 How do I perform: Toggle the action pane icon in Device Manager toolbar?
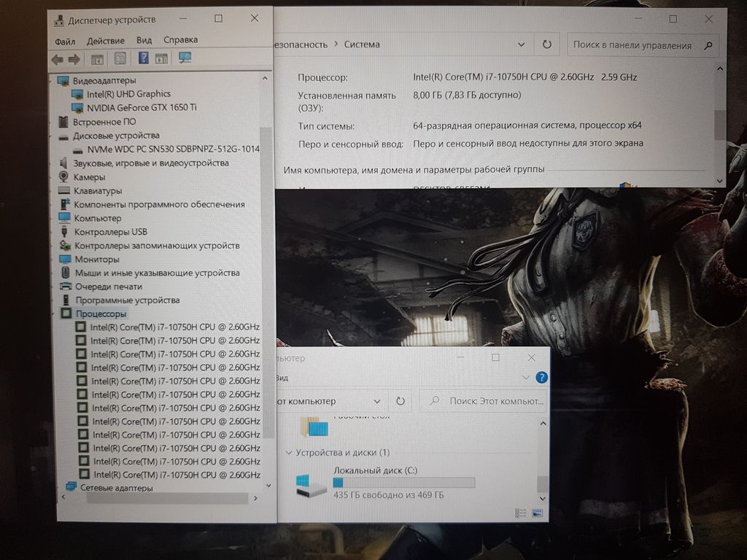point(161,58)
